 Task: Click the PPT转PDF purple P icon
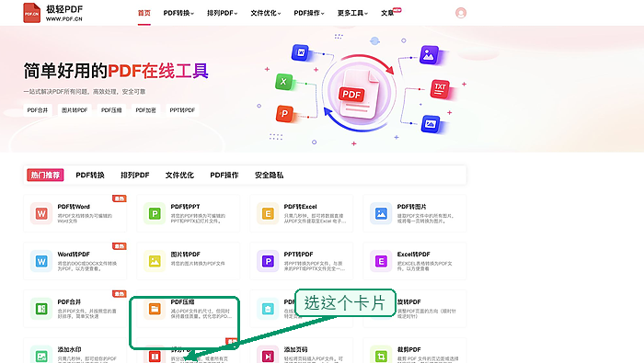(268, 261)
